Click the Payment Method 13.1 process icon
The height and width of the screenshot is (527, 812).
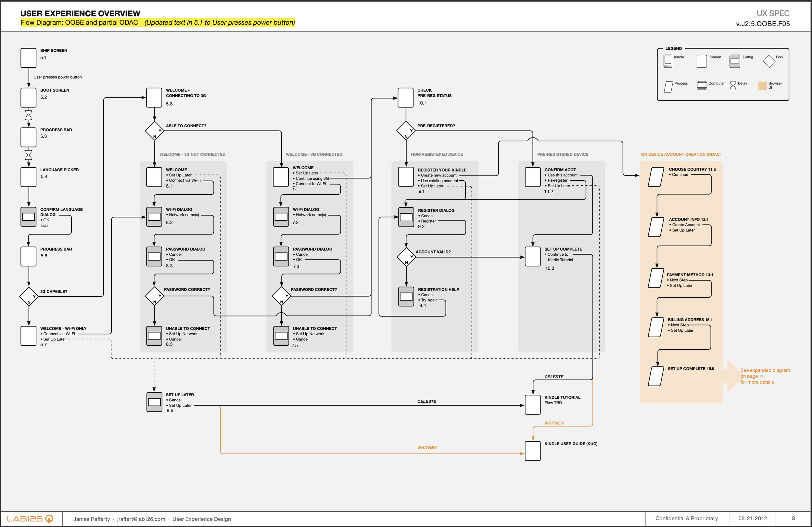[656, 278]
